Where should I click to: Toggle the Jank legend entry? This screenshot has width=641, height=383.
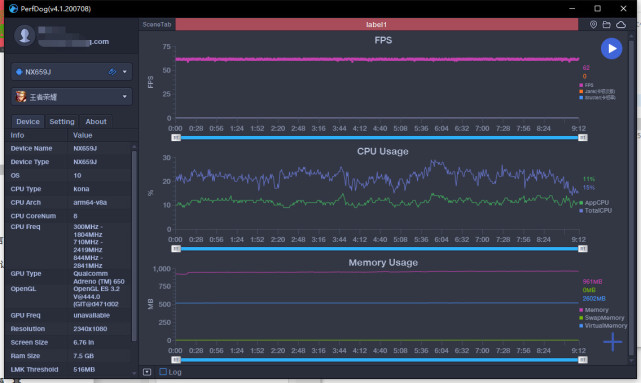597,92
